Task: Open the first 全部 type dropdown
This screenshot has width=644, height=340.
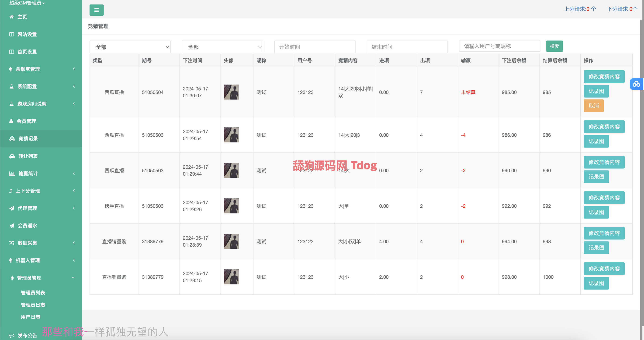Action: point(130,47)
